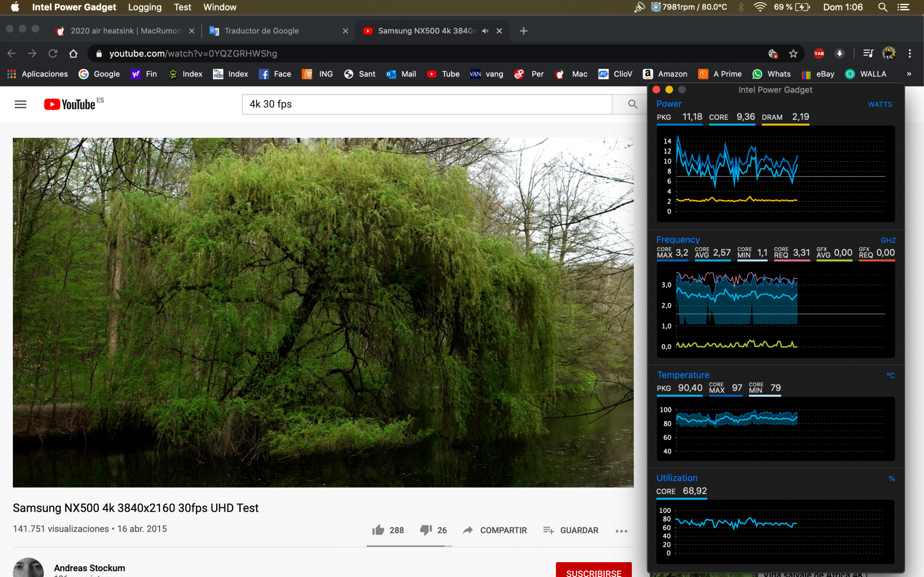Screen dimensions: 924x577
Task: Click COMPARTIR to share the video
Action: 495,530
